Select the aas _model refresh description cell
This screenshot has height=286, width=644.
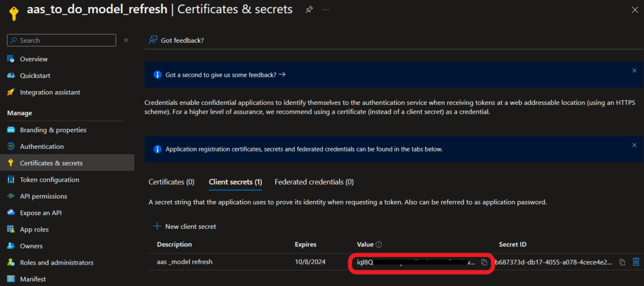pos(185,261)
